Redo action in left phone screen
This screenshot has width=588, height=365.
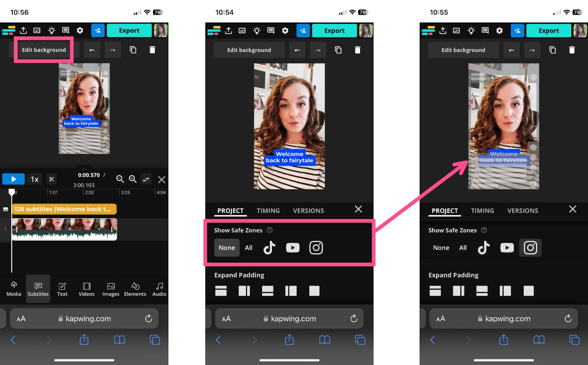pyautogui.click(x=113, y=50)
